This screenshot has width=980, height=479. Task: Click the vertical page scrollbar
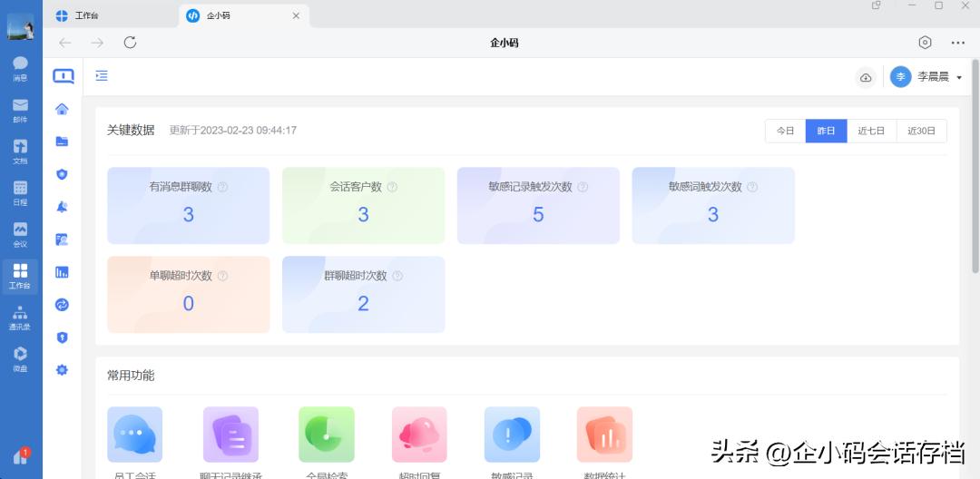tap(975, 166)
